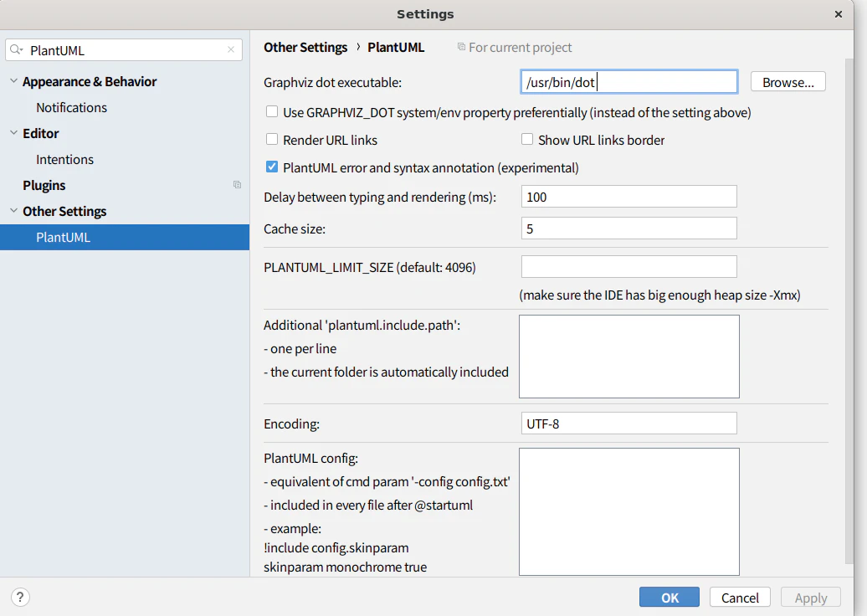Click the 'skinparam monochrome true' example text
867x616 pixels.
point(345,567)
